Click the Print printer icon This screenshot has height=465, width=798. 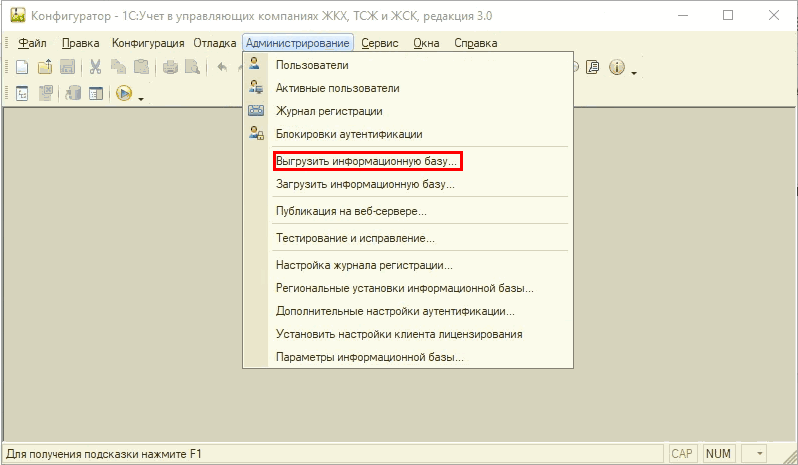pyautogui.click(x=170, y=67)
